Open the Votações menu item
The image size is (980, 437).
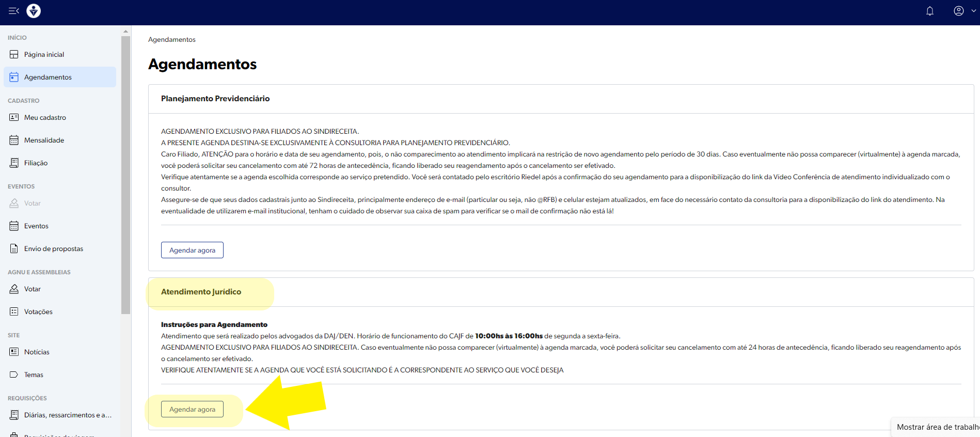tap(38, 311)
